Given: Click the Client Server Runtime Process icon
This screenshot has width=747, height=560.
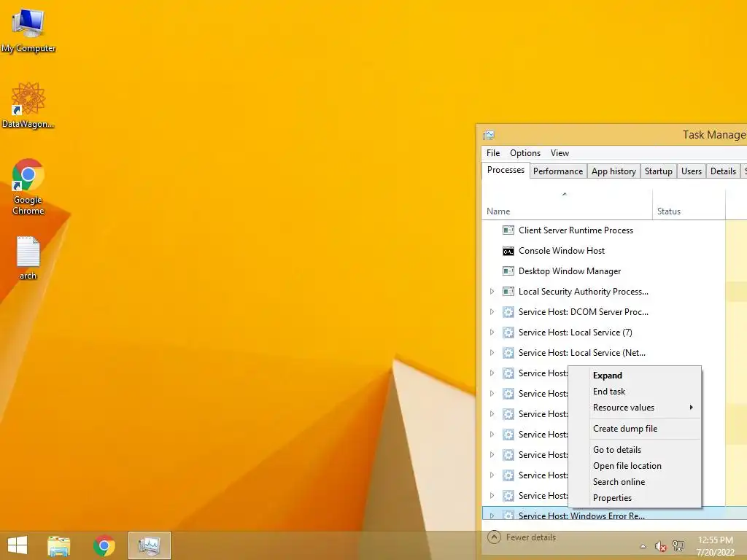Looking at the screenshot, I should [508, 230].
